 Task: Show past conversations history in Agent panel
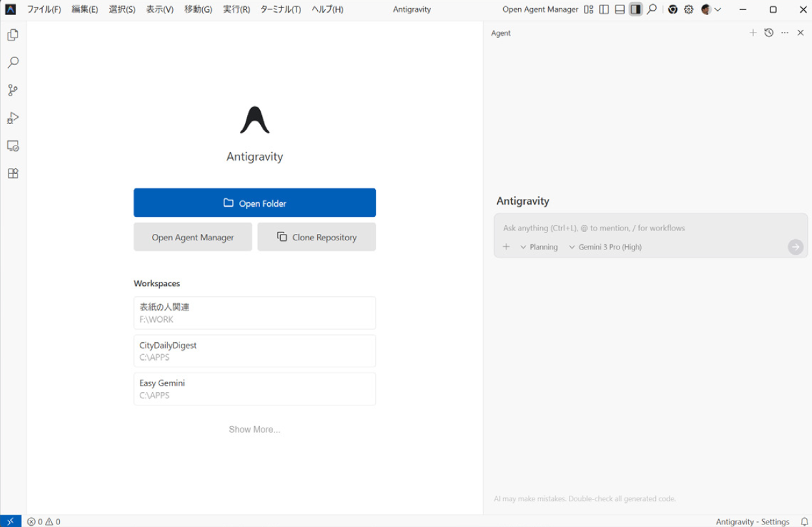(769, 33)
